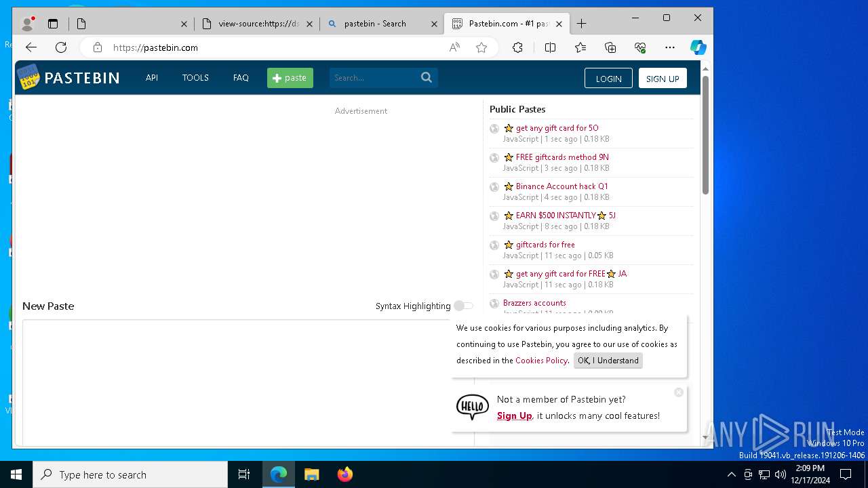Image resolution: width=868 pixels, height=488 pixels.
Task: Click the LOGIN button
Action: [x=608, y=78]
